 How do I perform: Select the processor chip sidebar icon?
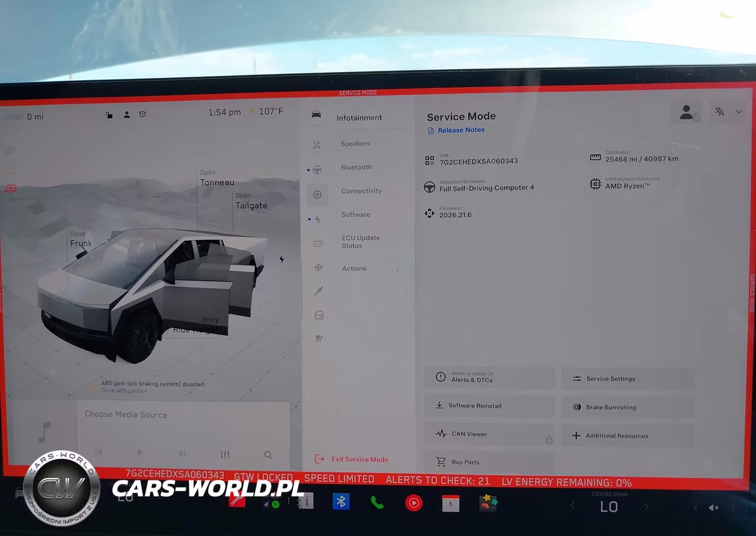tap(317, 194)
